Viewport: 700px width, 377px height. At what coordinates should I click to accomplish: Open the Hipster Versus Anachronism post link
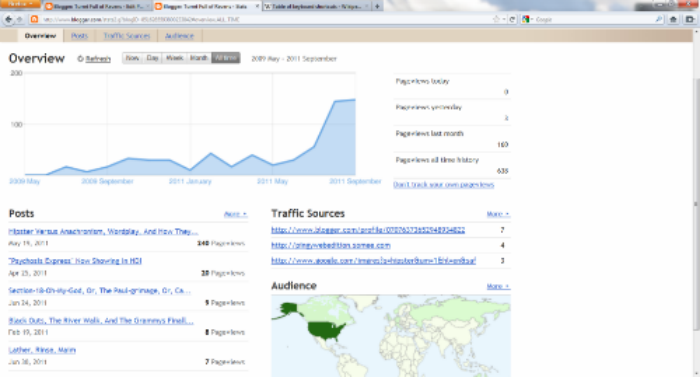point(103,231)
